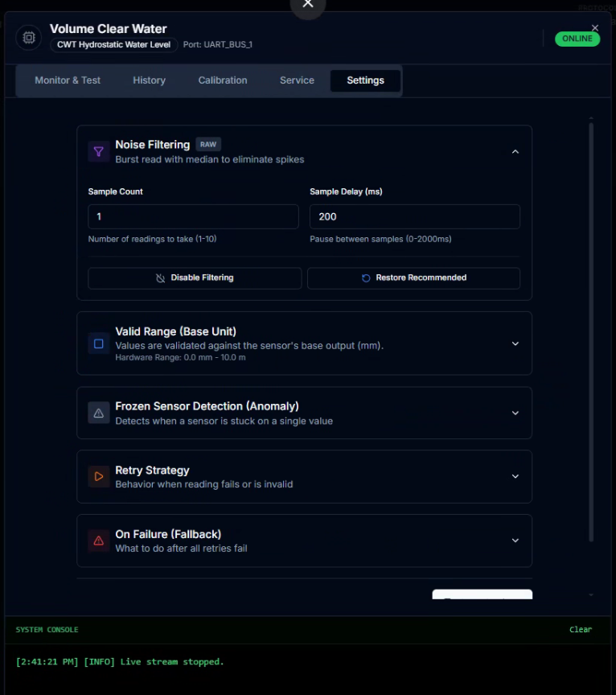Expand the Retry Strategy section

(x=515, y=476)
